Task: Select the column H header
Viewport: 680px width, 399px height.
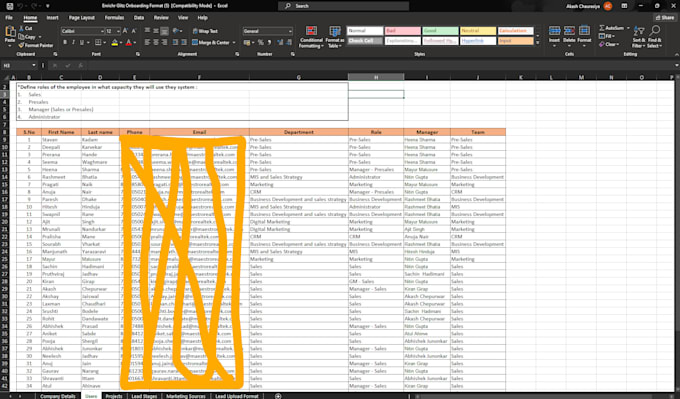Action: (x=376, y=77)
